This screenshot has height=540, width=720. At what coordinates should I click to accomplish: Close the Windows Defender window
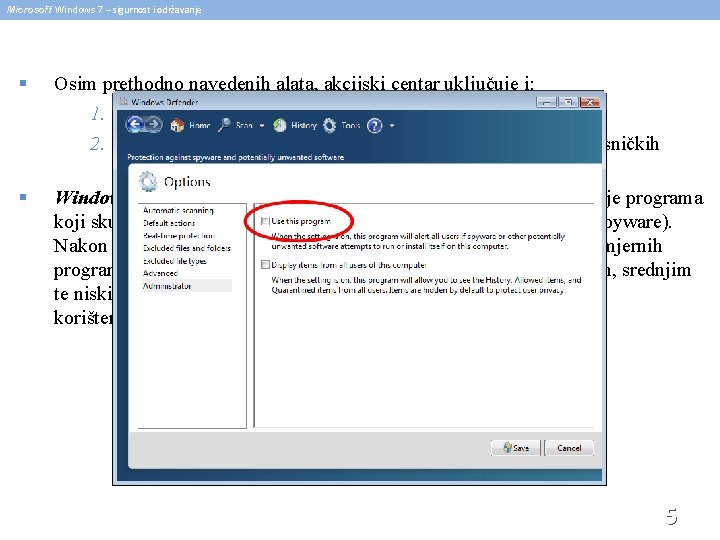point(590,102)
